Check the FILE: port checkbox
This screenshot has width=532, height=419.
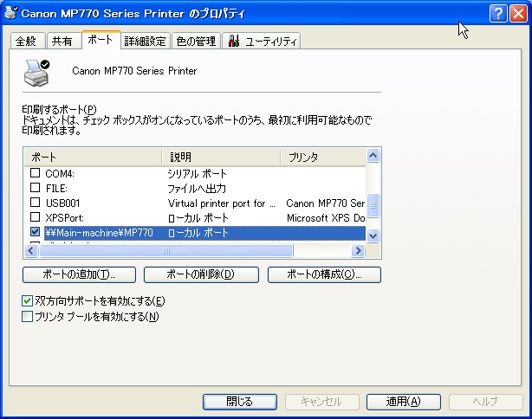[35, 188]
